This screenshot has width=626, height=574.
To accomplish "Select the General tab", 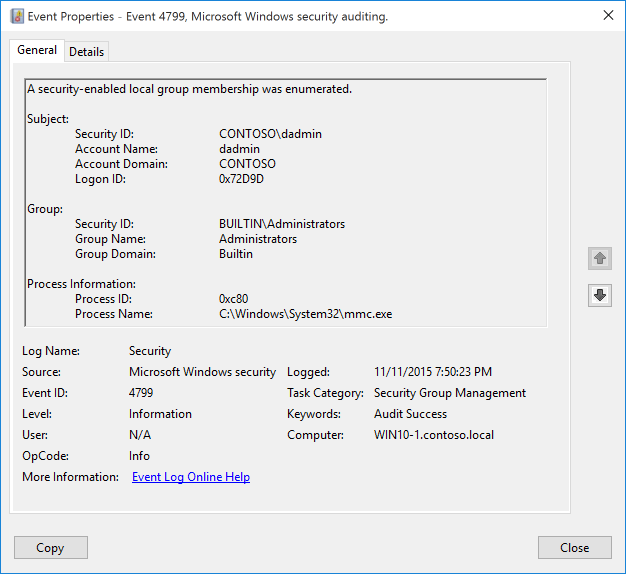I will 37,50.
